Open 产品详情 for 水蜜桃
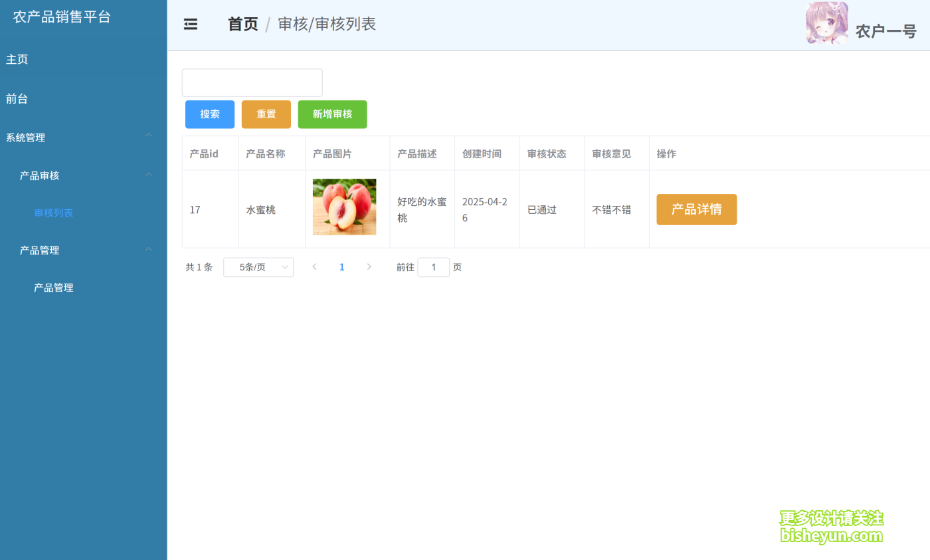 696,209
